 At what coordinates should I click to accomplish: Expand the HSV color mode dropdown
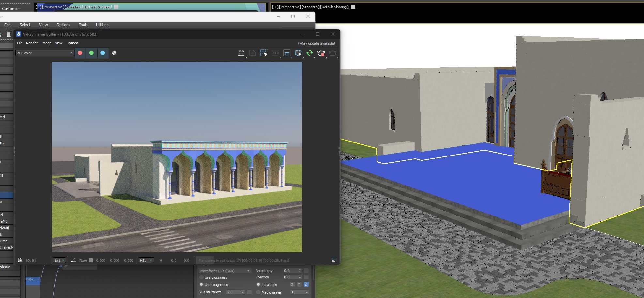[x=146, y=260]
